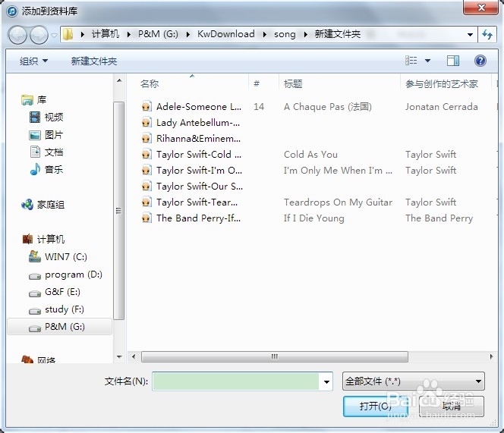Select 计算机 in the address breadcrumb

pyautogui.click(x=106, y=34)
